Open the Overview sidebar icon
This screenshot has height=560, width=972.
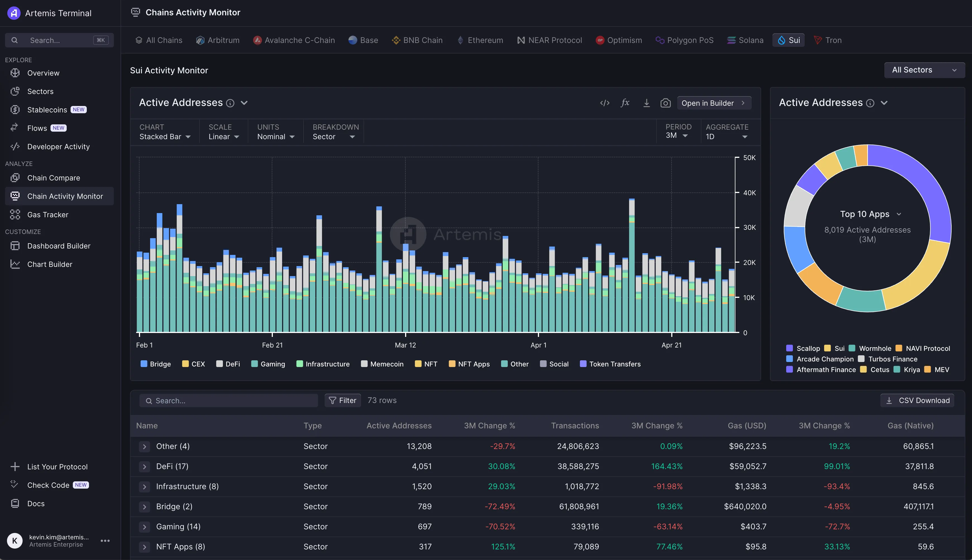[x=15, y=73]
